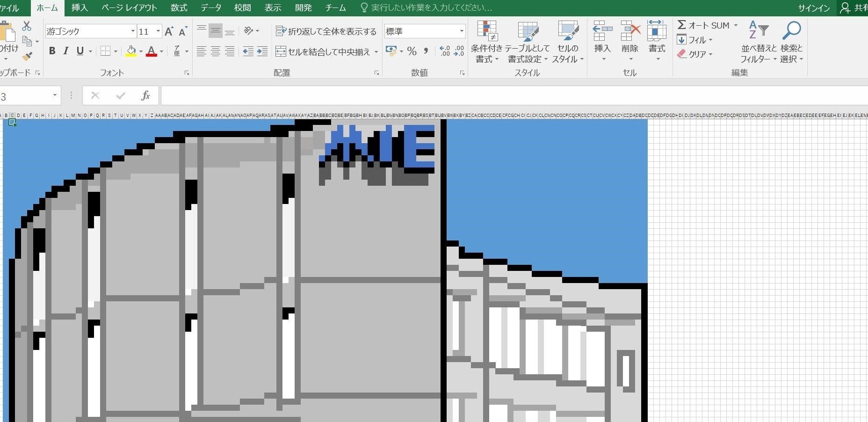Switch to the 挿入 ribbon tab
868x422 pixels.
[x=80, y=8]
